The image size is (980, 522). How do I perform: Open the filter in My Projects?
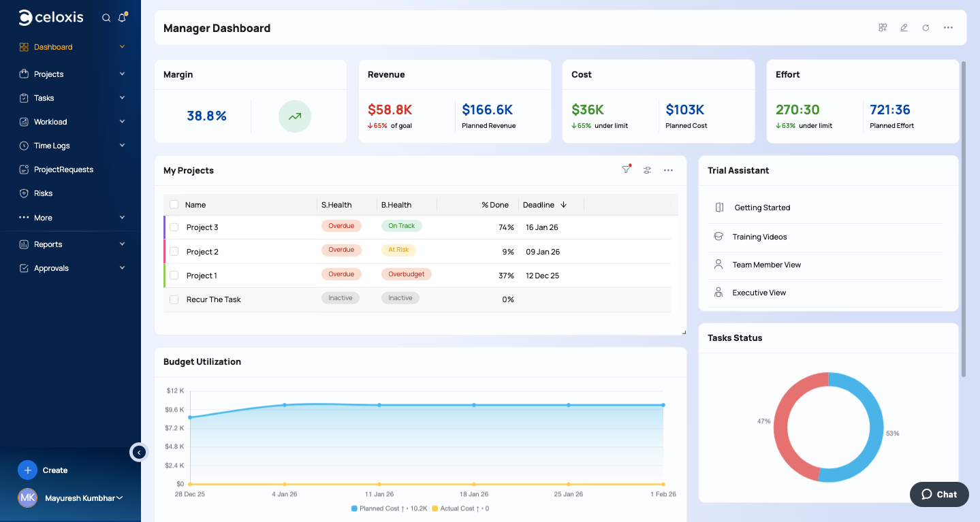coord(626,170)
